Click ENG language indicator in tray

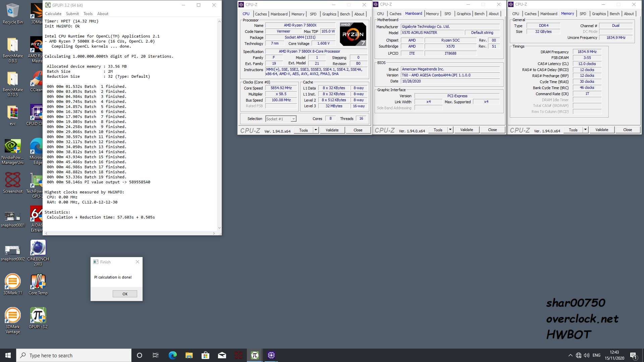pyautogui.click(x=596, y=355)
